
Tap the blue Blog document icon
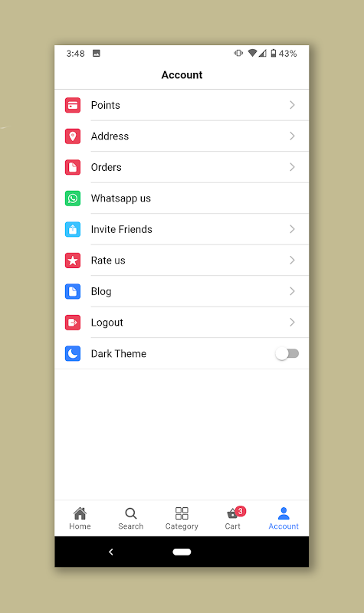pyautogui.click(x=73, y=291)
